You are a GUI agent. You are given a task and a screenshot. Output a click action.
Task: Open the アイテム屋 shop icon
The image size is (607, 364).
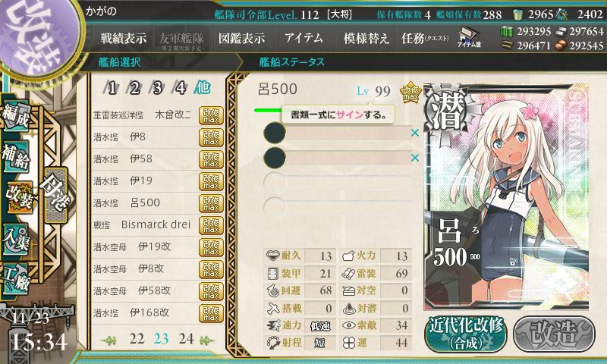tap(469, 37)
